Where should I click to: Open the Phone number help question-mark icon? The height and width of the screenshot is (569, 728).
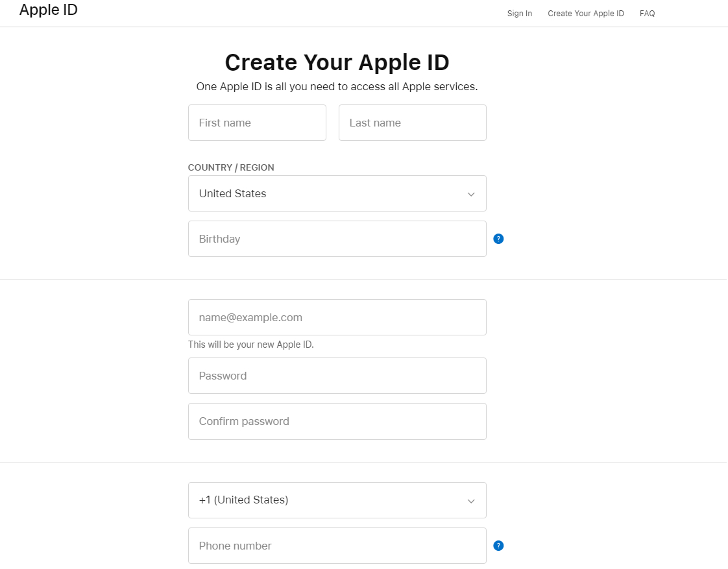point(498,546)
